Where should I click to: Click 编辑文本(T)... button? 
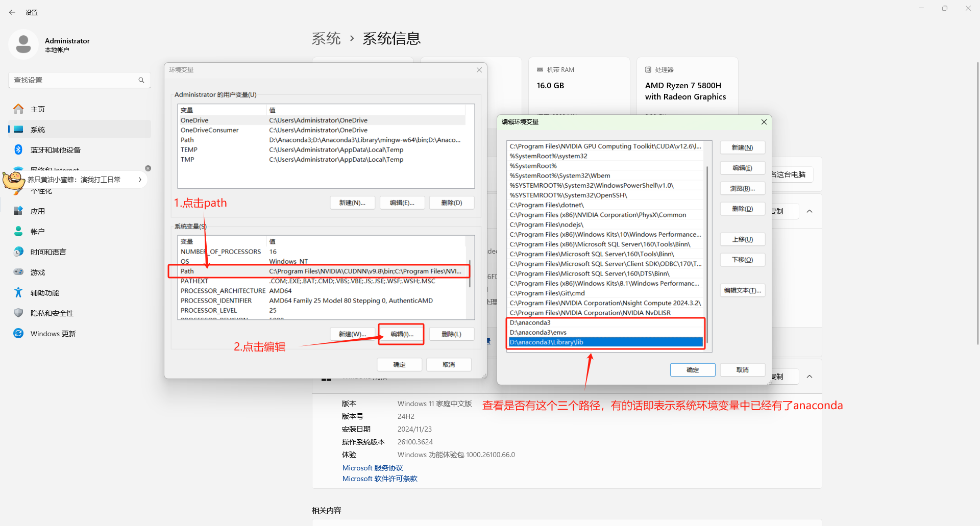(743, 290)
